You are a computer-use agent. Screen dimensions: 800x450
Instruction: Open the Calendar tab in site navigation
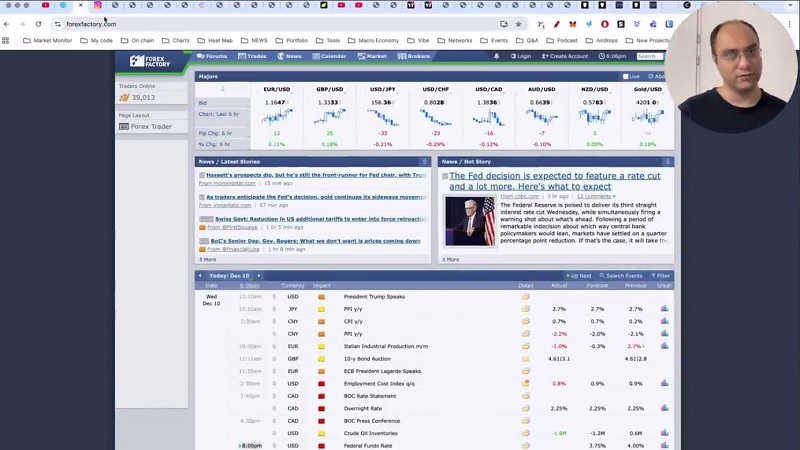tap(329, 56)
